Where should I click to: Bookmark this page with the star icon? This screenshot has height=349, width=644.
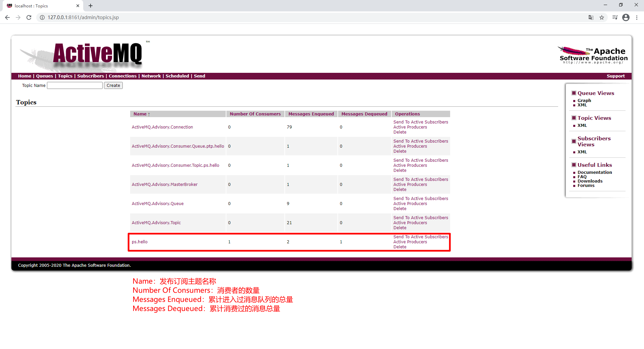602,17
